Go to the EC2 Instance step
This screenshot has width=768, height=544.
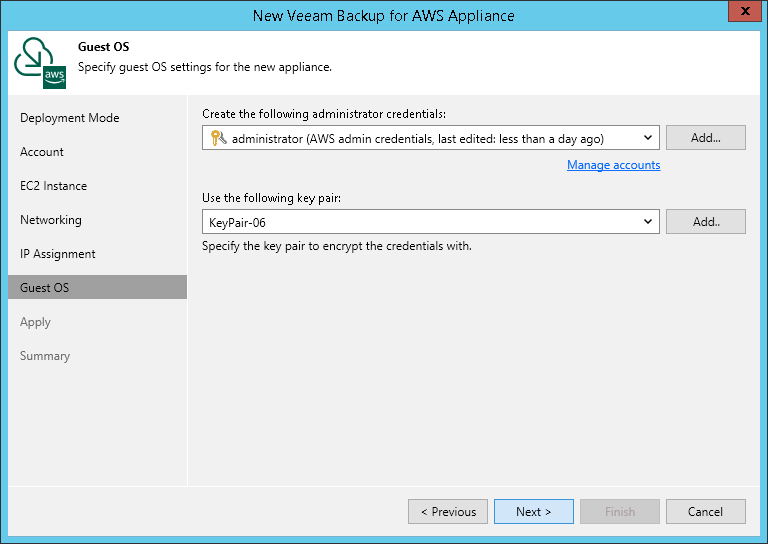click(53, 186)
